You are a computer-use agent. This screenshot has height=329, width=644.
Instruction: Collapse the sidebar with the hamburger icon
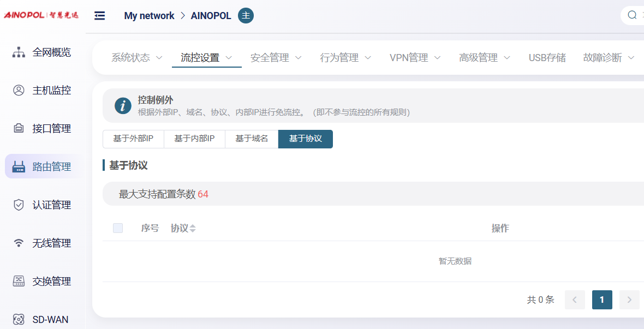[99, 16]
